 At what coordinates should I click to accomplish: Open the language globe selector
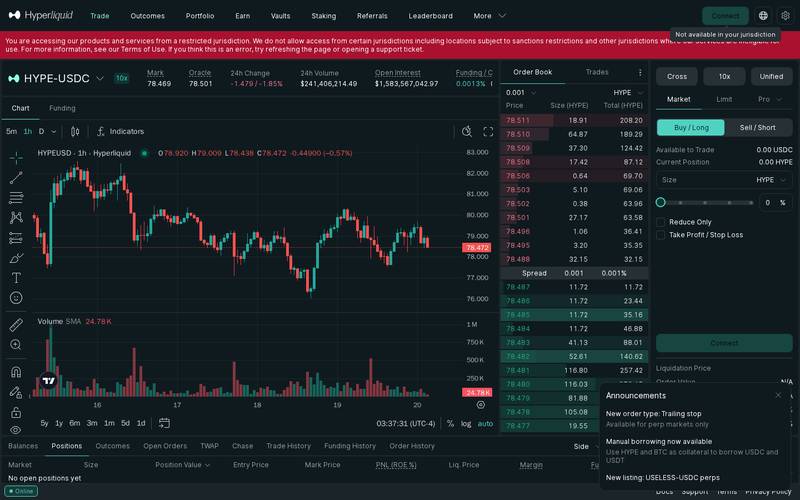coord(763,16)
